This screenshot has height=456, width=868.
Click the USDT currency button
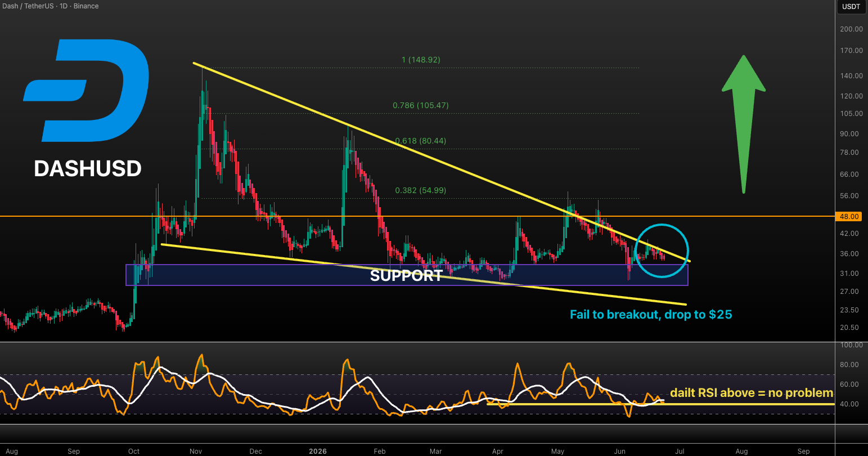click(851, 7)
